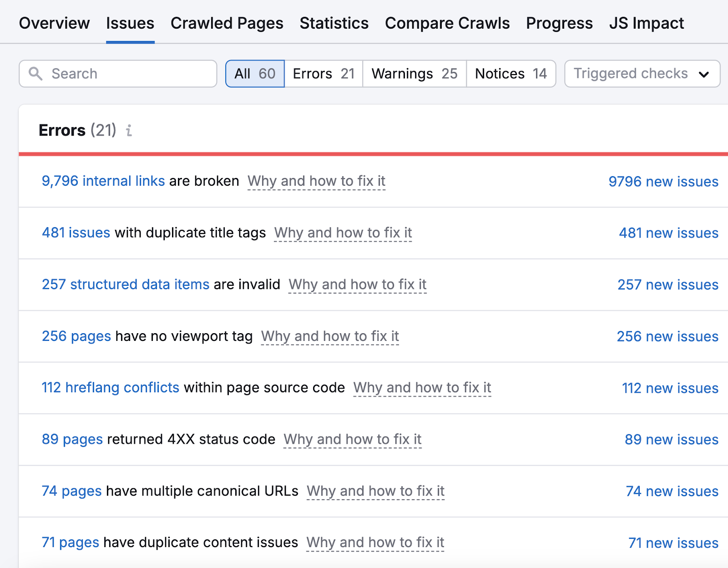The height and width of the screenshot is (568, 728).
Task: Open 112 new hreflang conflict issues
Action: 669,388
